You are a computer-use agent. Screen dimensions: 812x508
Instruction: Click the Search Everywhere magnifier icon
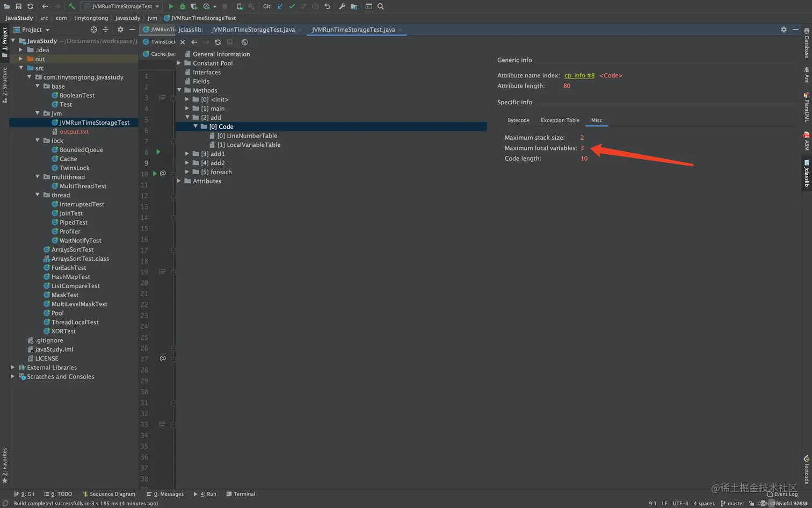[x=381, y=6]
